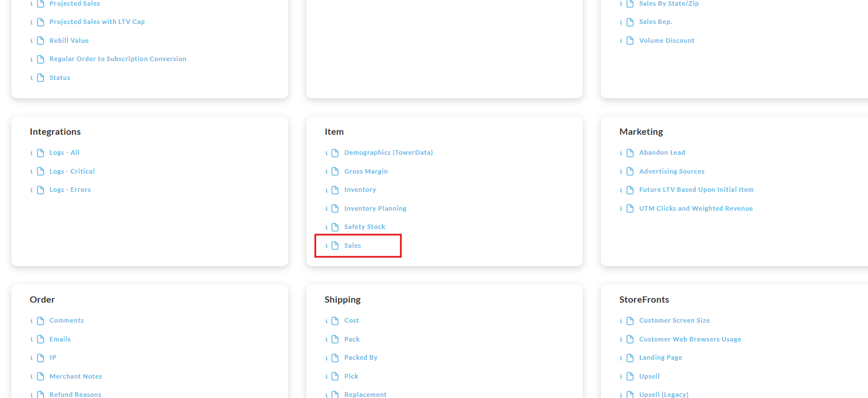
Task: Click the info icon beside Rebill Value
Action: [31, 41]
